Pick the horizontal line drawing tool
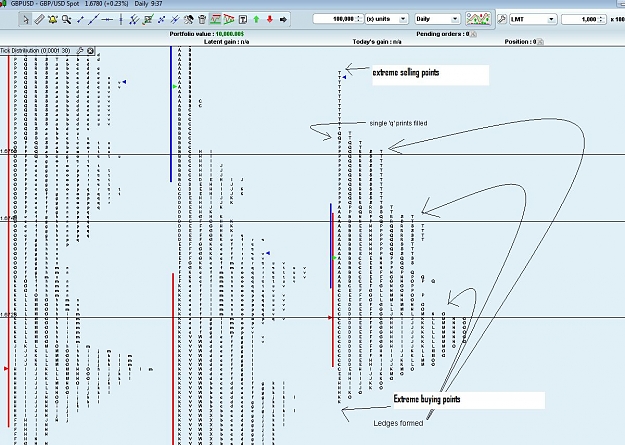This screenshot has width=625, height=445. coord(107,19)
